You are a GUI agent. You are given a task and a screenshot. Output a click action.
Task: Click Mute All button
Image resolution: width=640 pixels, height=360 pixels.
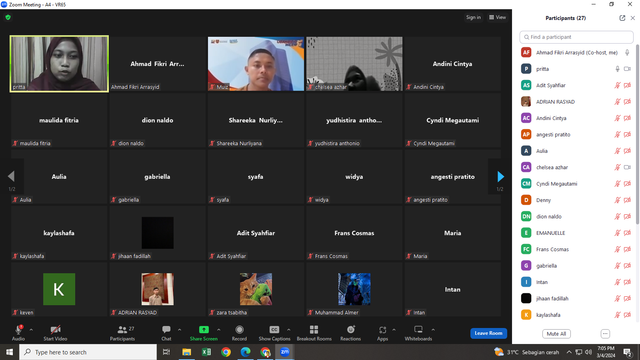point(556,333)
